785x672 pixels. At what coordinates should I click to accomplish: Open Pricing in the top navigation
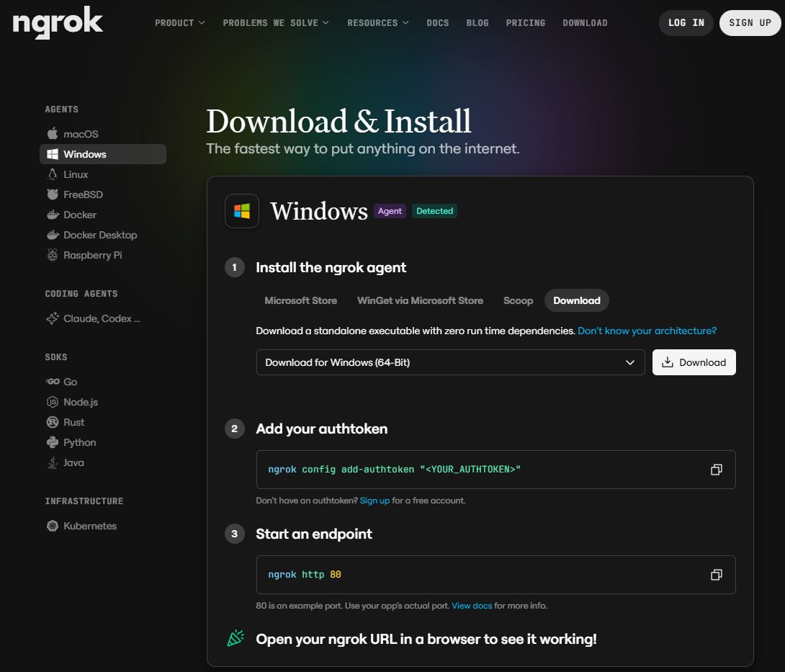point(526,23)
